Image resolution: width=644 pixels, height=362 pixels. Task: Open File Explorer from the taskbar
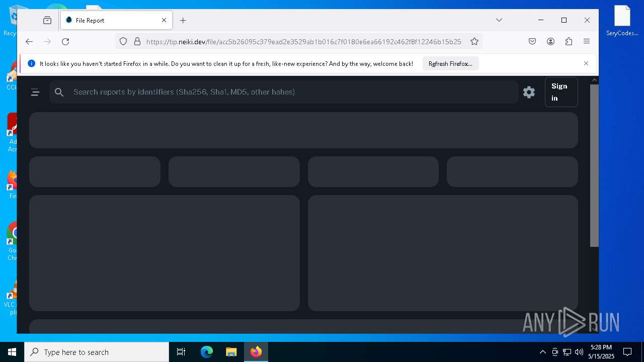231,352
